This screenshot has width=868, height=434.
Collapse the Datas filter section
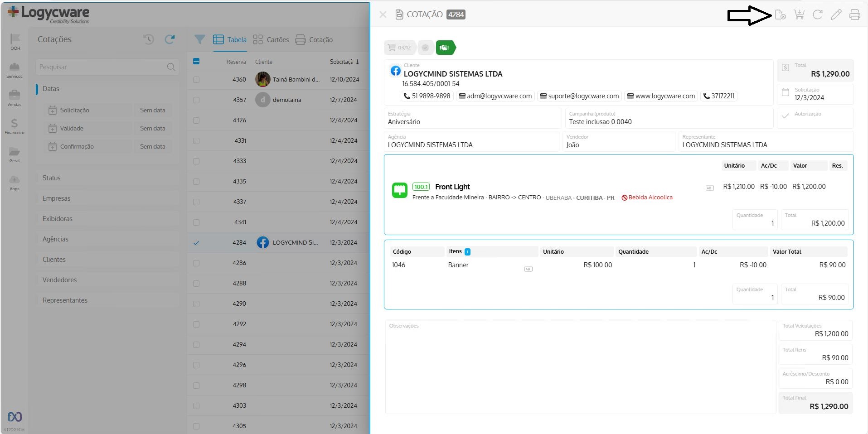coord(107,89)
